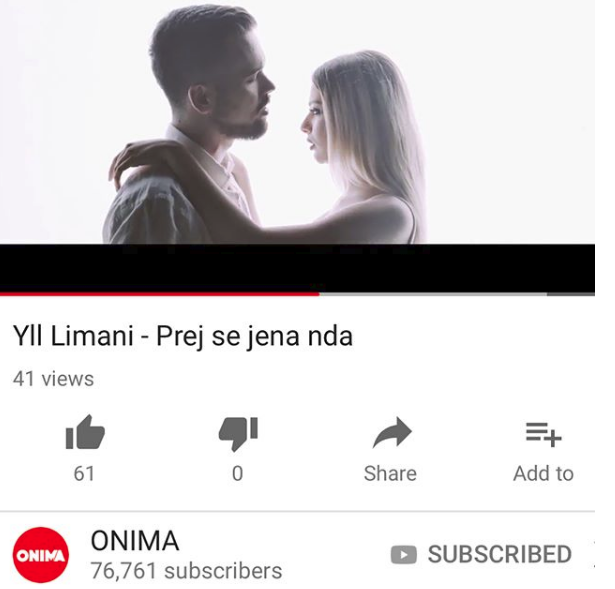Open the ONIMA channel name link

(x=135, y=541)
